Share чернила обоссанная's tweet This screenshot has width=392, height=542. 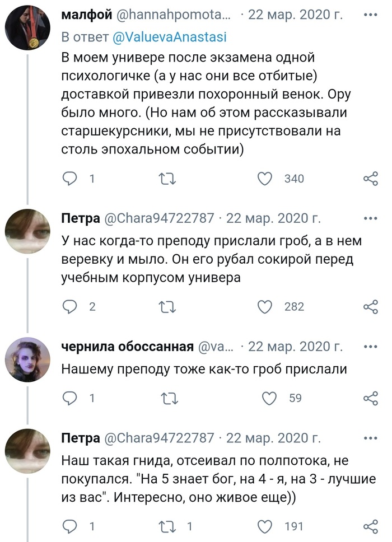[371, 398]
